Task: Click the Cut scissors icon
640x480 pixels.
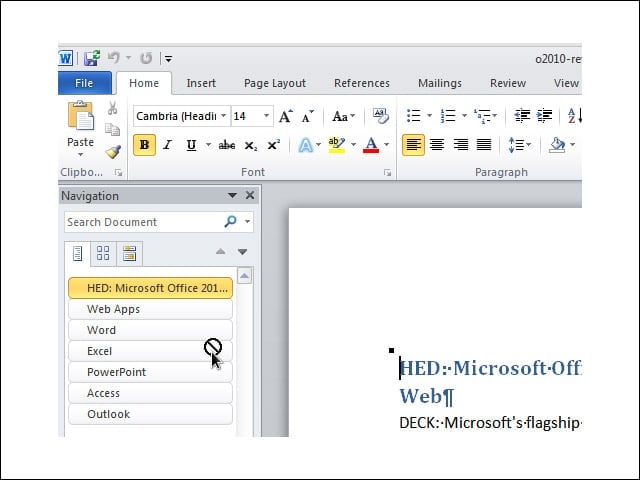Action: [x=112, y=108]
